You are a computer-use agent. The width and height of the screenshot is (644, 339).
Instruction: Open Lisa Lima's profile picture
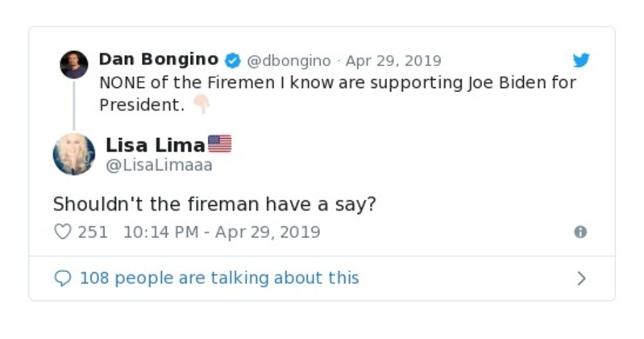(74, 154)
